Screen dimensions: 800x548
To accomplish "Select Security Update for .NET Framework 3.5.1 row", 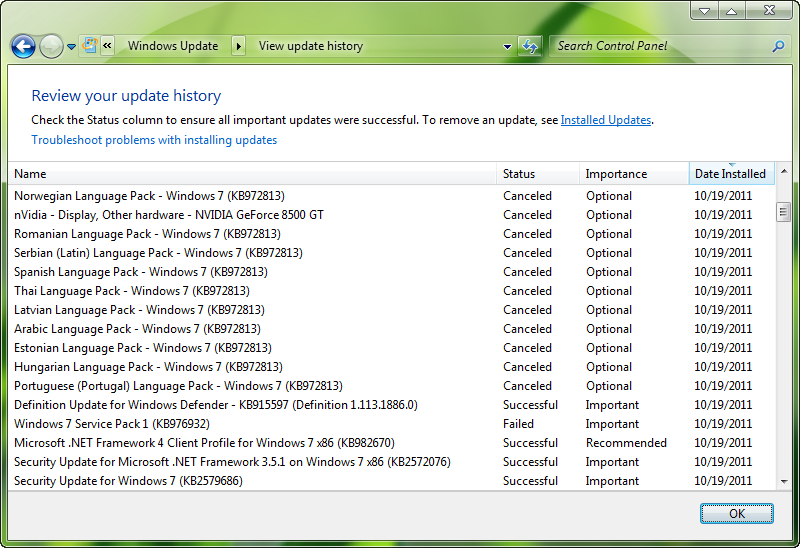I will pyautogui.click(x=392, y=462).
